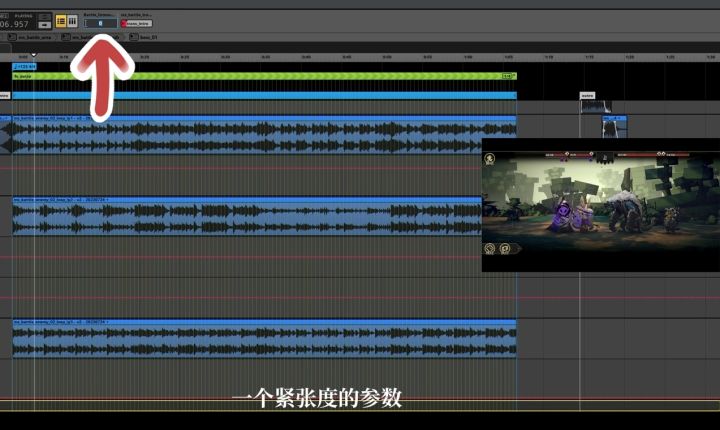Select the small blue clip right of the outro marker
720x430 pixels.
coord(614,127)
